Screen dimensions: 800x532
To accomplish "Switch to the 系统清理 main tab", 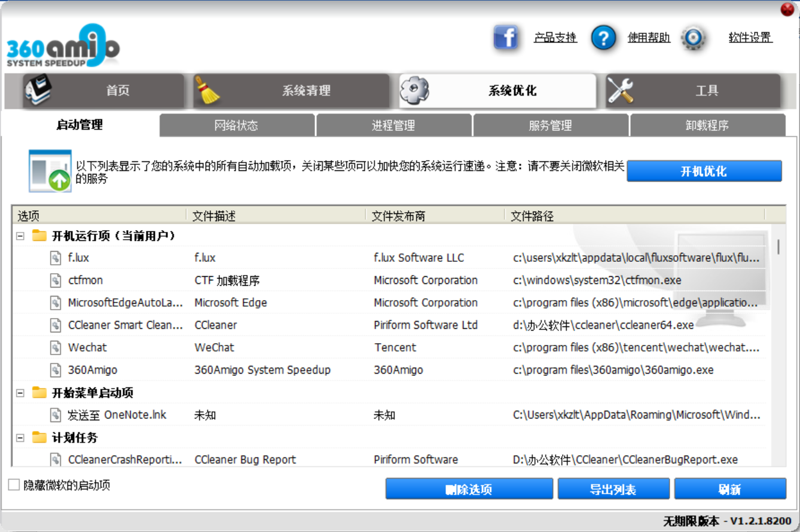I will tap(291, 91).
